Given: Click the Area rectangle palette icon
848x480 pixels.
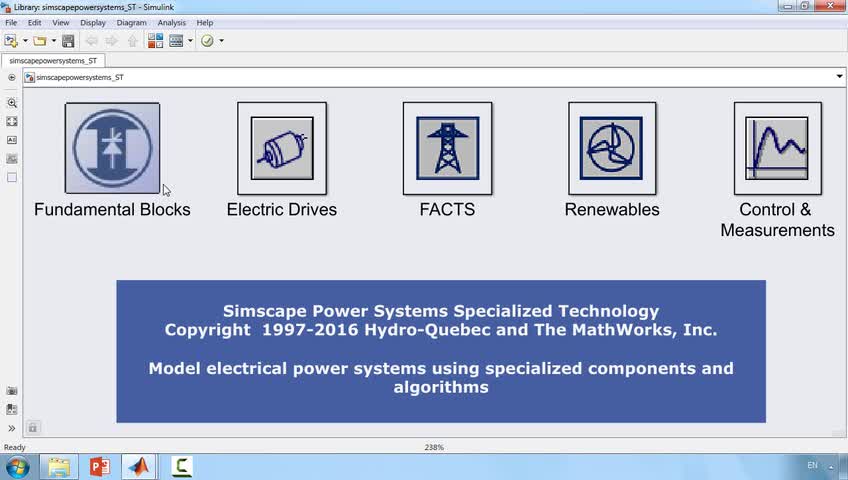Looking at the screenshot, I should tap(12, 177).
